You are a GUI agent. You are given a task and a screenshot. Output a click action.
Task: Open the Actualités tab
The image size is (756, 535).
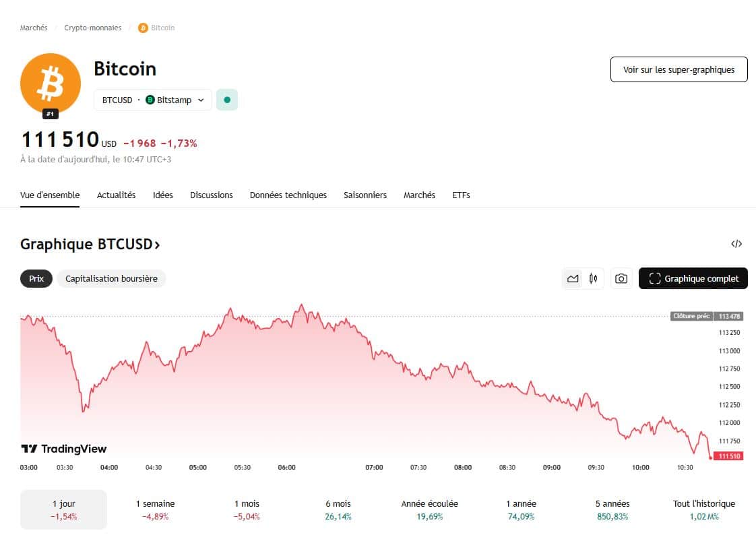click(x=116, y=195)
